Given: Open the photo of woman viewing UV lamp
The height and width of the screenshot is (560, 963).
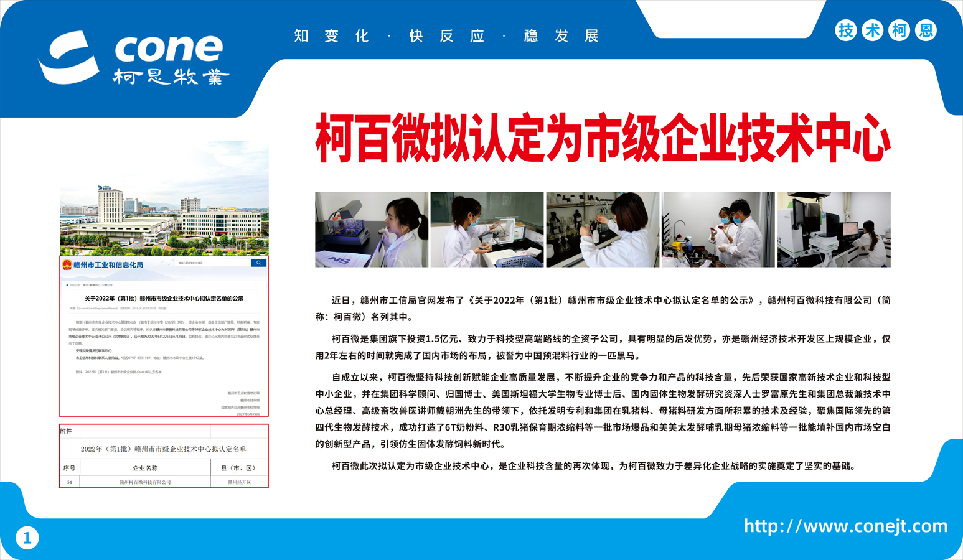Looking at the screenshot, I should (x=372, y=230).
